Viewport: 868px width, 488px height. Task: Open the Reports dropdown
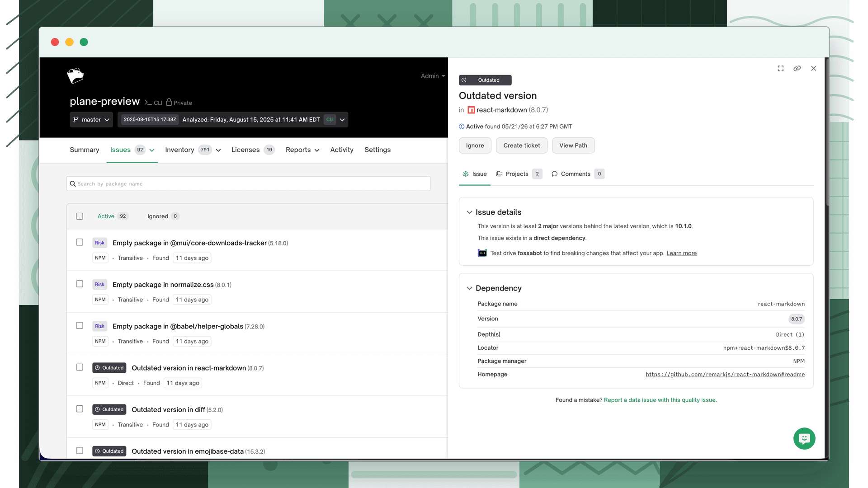pos(302,150)
